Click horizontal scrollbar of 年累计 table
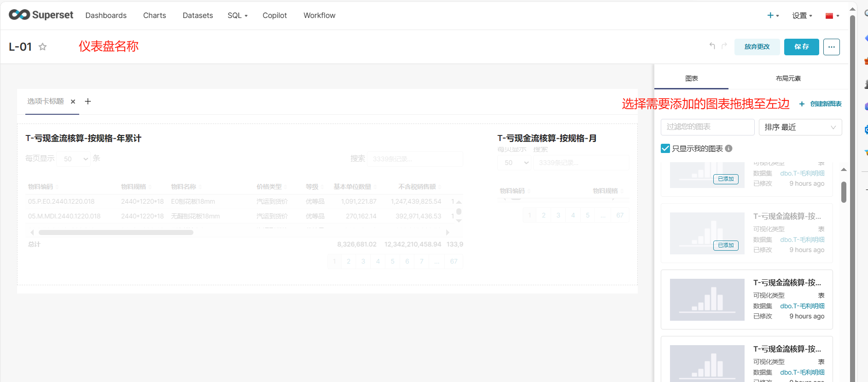Screen dimensions: 868x382 click(116, 233)
